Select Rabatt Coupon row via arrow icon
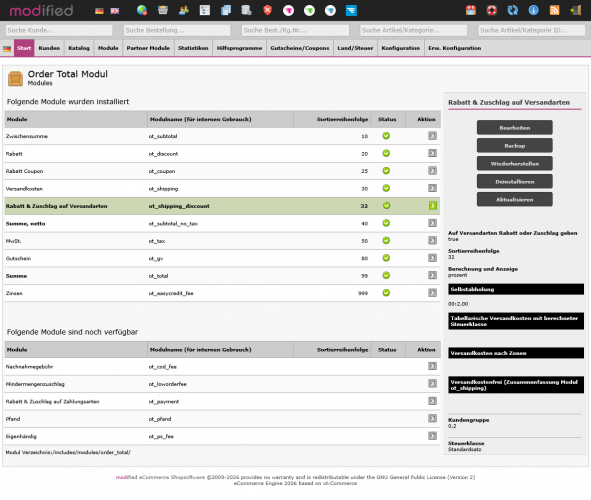 [x=432, y=171]
